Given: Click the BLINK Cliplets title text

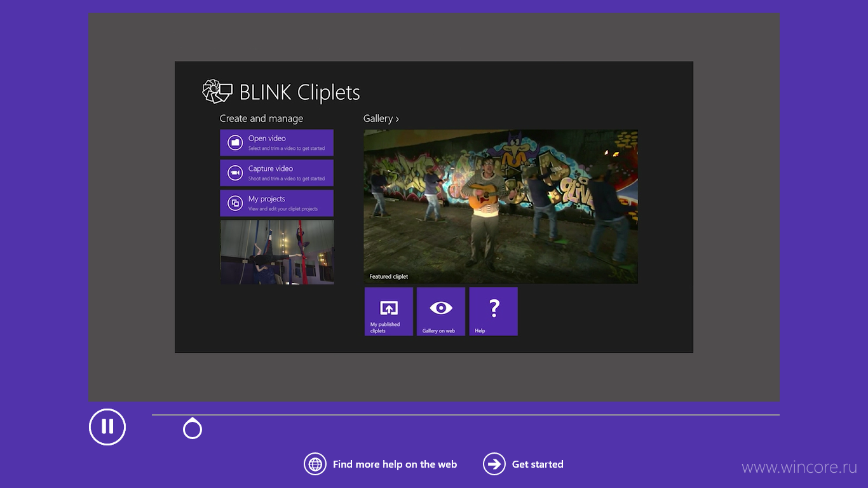Looking at the screenshot, I should point(299,93).
